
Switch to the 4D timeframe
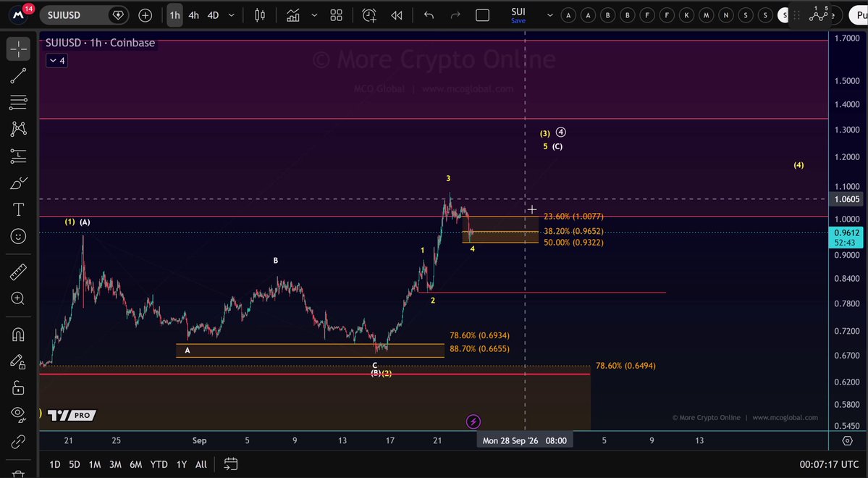(213, 15)
